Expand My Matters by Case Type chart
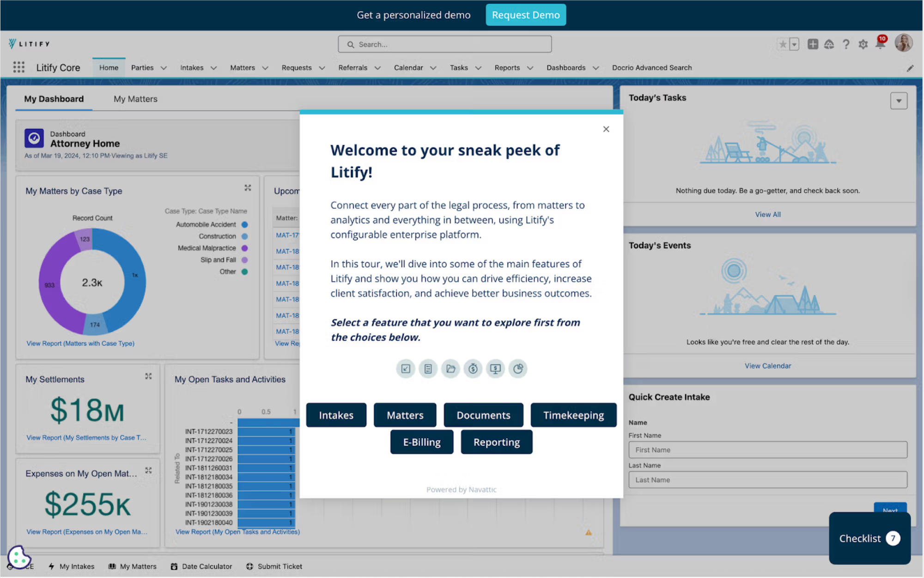 248,188
